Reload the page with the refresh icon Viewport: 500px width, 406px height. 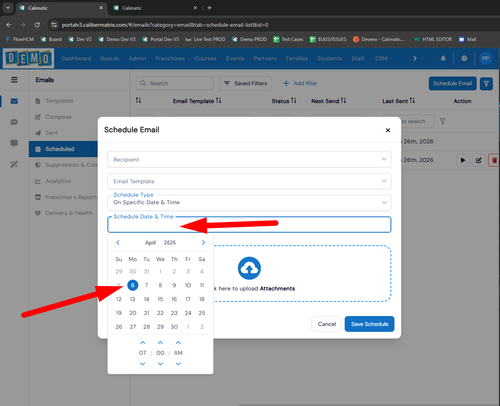37,25
